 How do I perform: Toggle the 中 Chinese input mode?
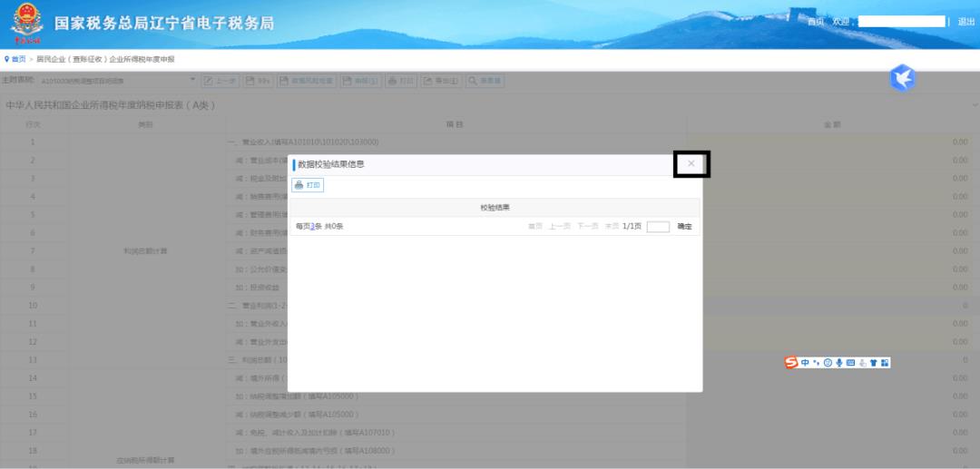pyautogui.click(x=805, y=363)
